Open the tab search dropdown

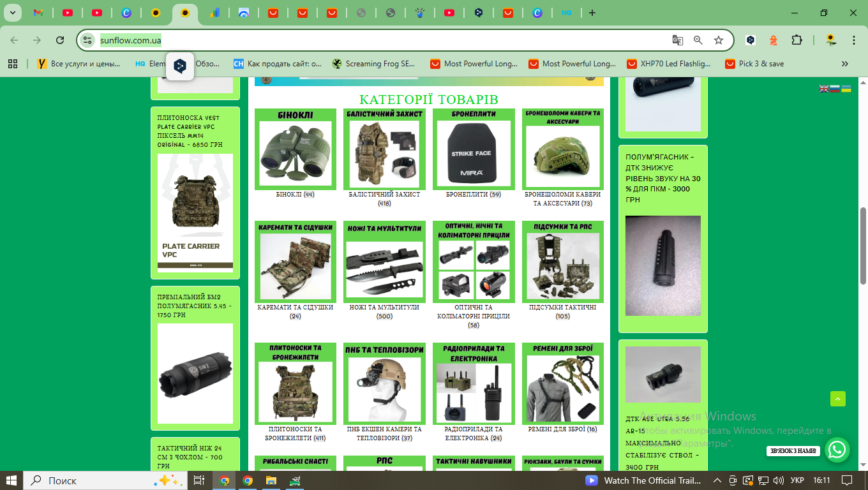click(11, 13)
